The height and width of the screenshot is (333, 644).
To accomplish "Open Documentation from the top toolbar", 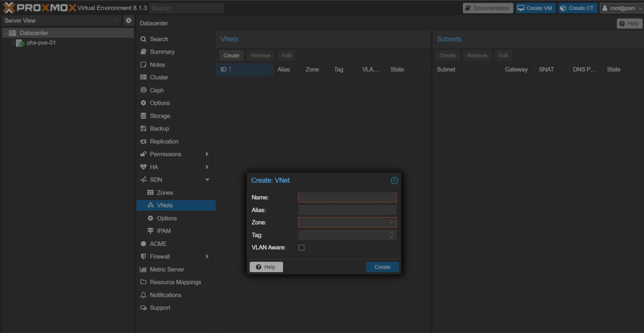I will pyautogui.click(x=487, y=8).
